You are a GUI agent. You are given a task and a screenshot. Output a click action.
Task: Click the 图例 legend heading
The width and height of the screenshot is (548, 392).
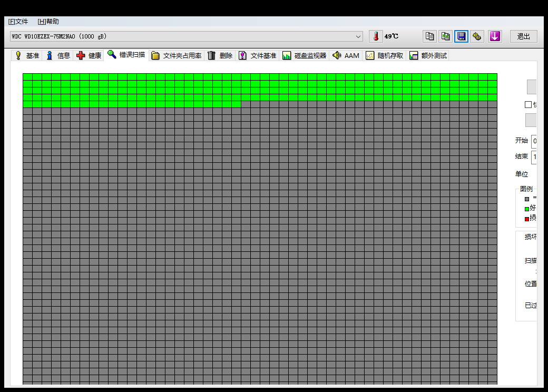[526, 189]
